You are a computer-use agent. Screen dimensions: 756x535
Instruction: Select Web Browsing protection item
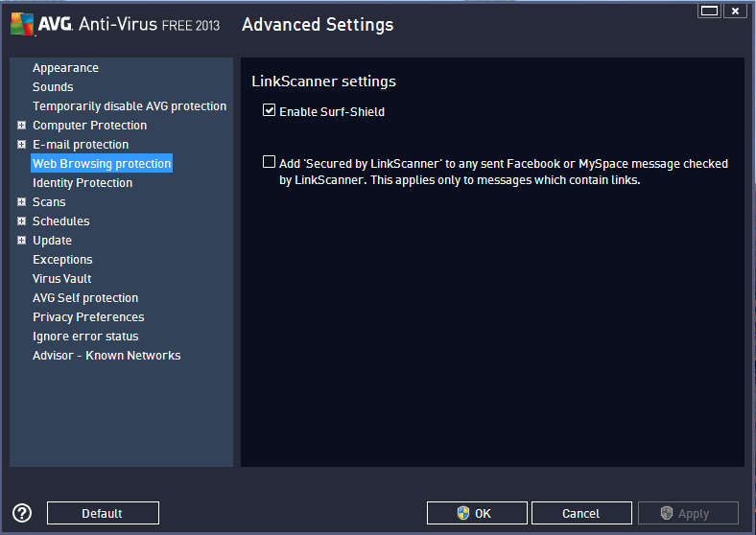coord(102,163)
